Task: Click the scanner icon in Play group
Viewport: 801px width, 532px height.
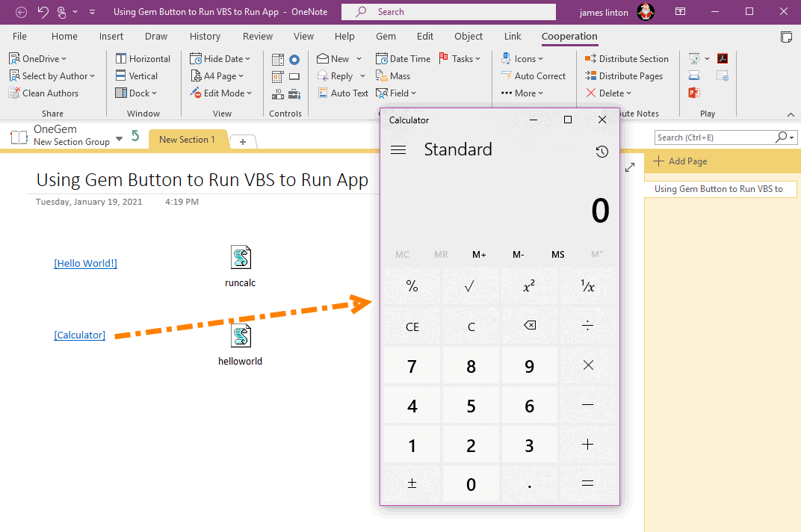Action: point(693,75)
